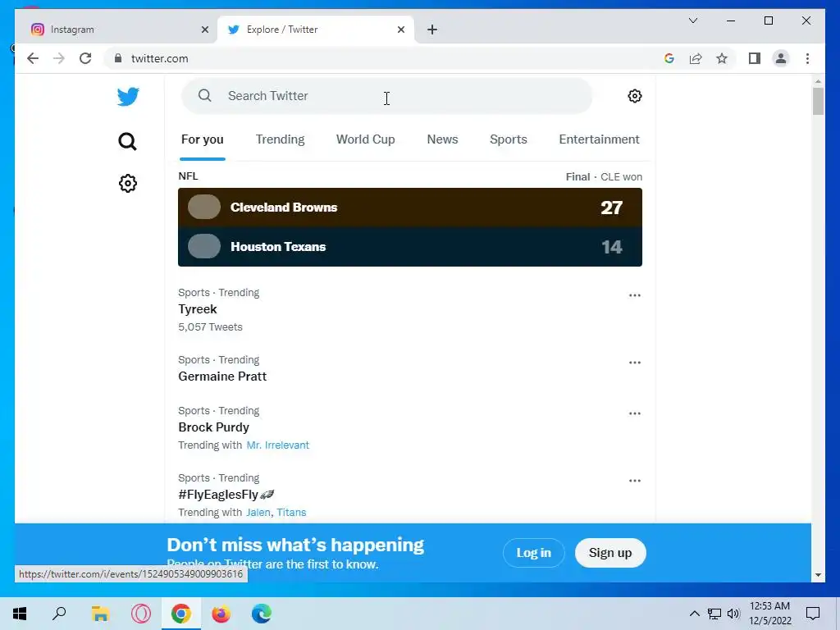Go back with browser back arrow
Screen dimensions: 840x630
coord(33,58)
